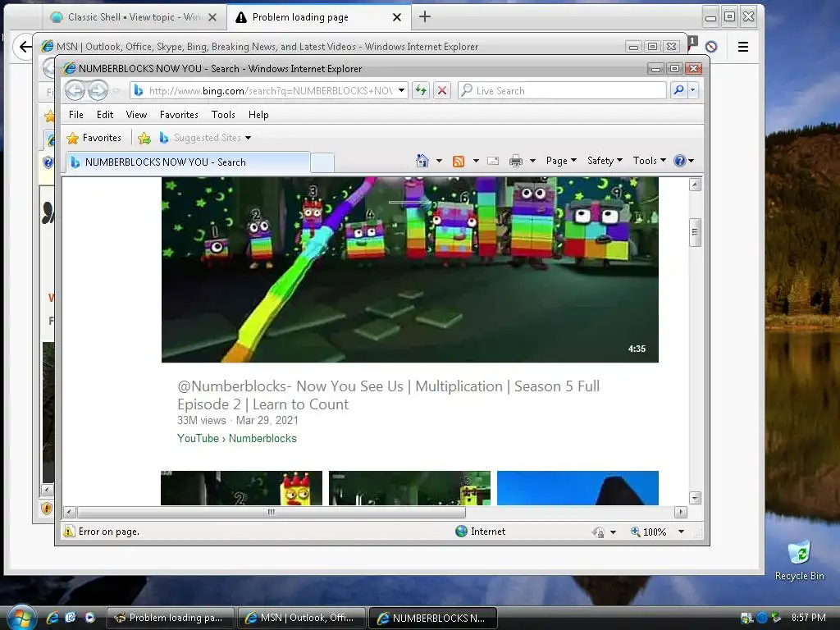Open the zoom level dropdown arrow
Viewport: 840px width, 630px height.
click(x=681, y=532)
